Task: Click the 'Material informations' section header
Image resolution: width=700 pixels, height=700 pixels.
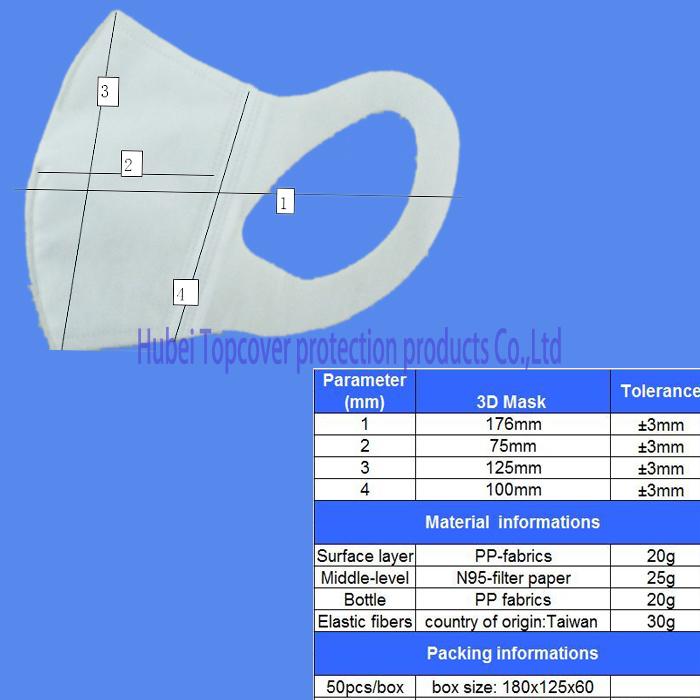Action: point(507,522)
